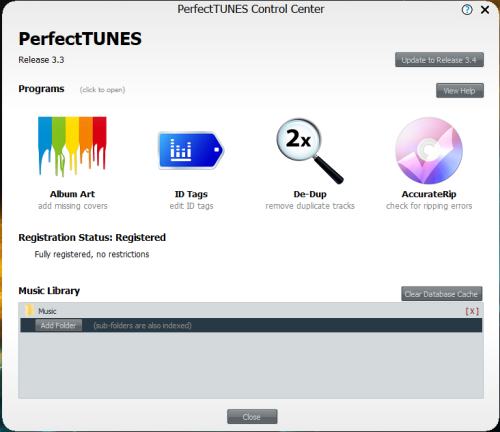Click 'edit ID tags' description
Image resolution: width=500 pixels, height=432 pixels.
tap(191, 206)
